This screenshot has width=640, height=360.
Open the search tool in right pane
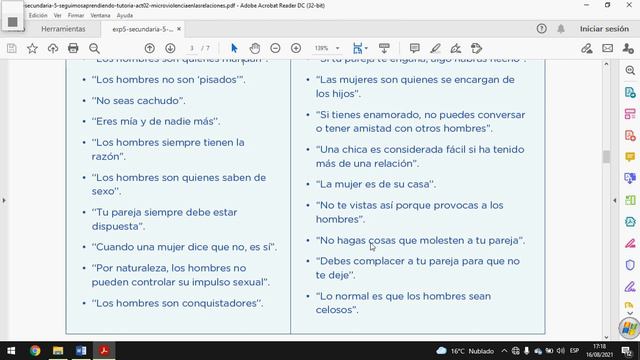pyautogui.click(x=630, y=70)
